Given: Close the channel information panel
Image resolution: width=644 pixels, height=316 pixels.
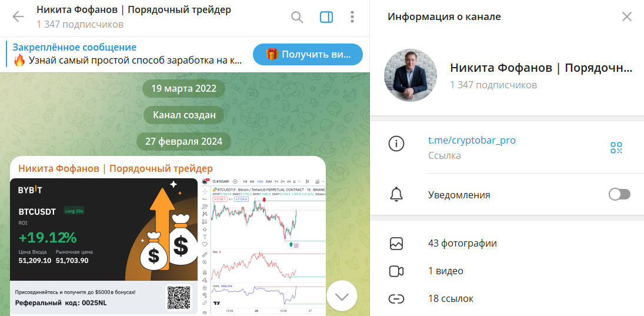Looking at the screenshot, I should coord(627,17).
